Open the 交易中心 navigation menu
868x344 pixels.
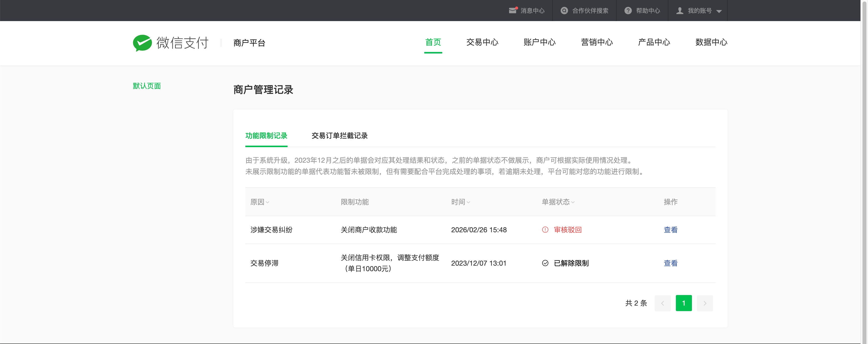click(482, 42)
